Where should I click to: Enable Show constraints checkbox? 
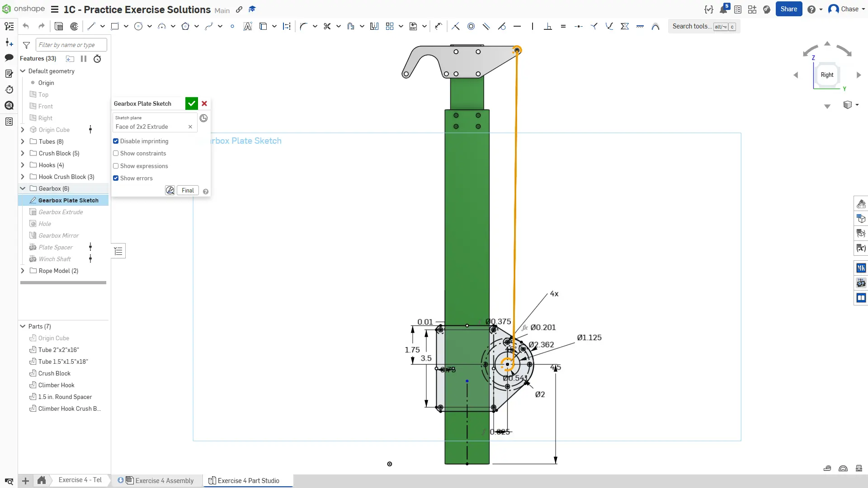(116, 153)
